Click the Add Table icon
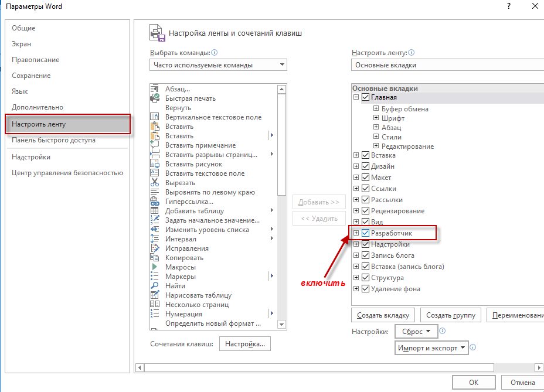This screenshot has width=544, height=392. (154, 210)
